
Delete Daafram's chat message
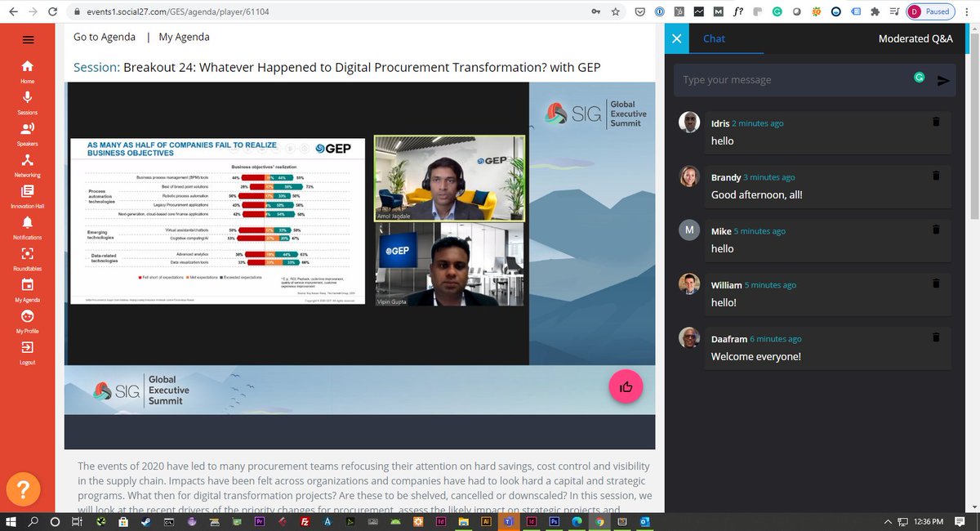[x=936, y=337]
